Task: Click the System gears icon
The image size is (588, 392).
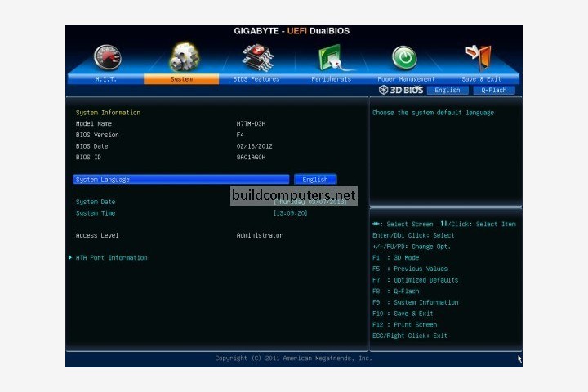Action: [x=184, y=56]
